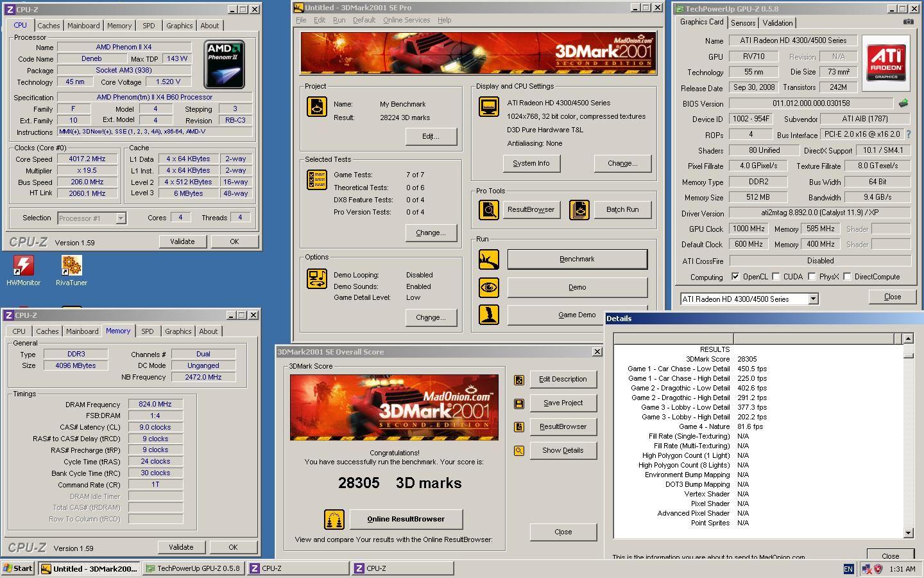Click the Save Project floppy icon
The width and height of the screenshot is (924, 578).
tap(519, 403)
